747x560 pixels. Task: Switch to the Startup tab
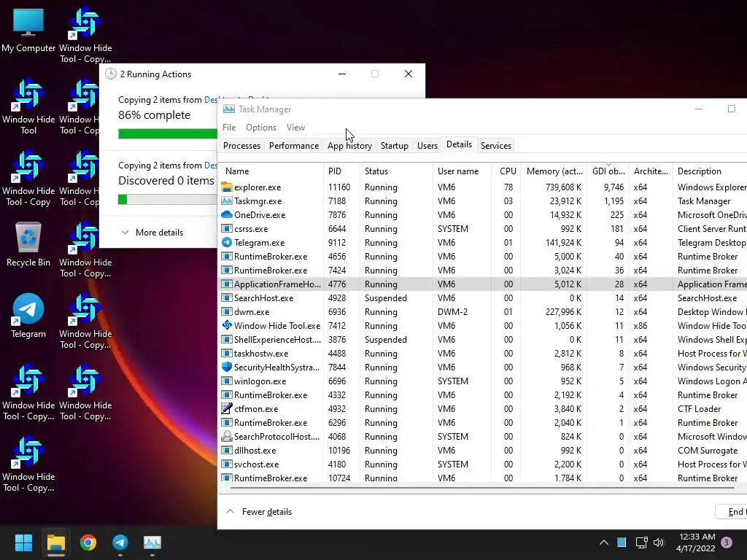tap(395, 146)
